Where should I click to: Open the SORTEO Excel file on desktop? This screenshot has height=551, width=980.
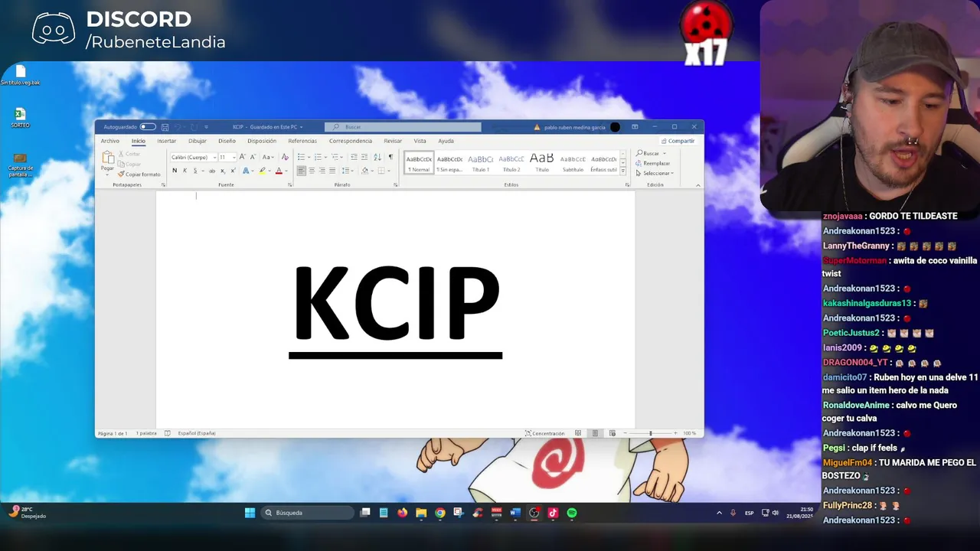(20, 117)
